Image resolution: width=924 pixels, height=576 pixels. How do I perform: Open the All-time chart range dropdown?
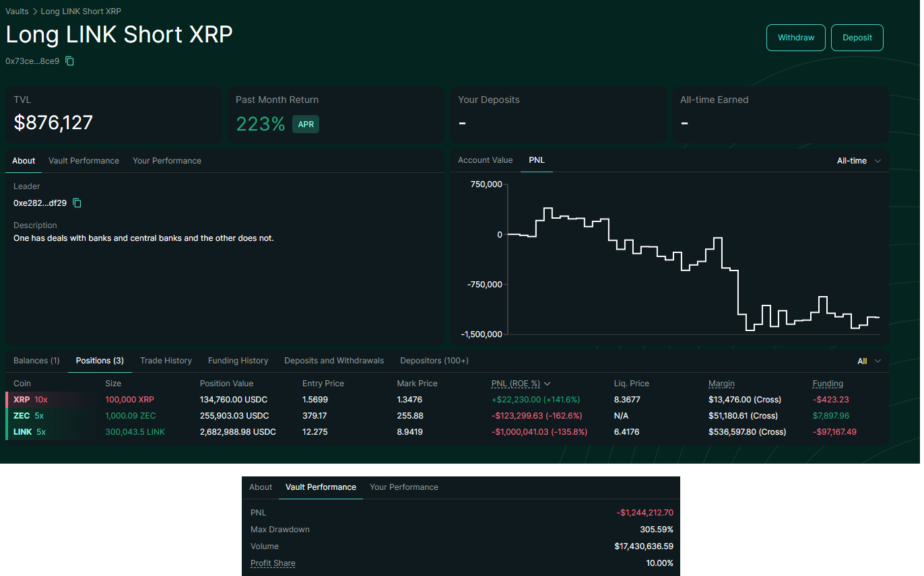(859, 161)
